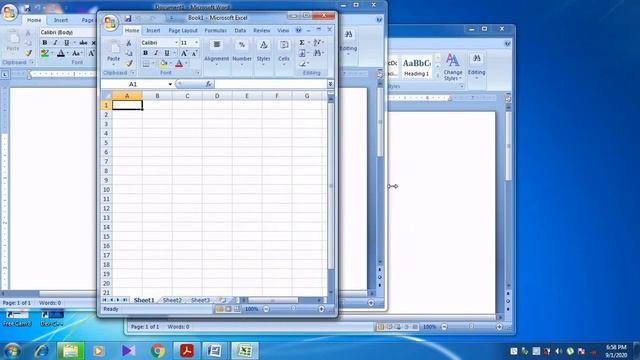Expand Number group in Excel ribbon

pyautogui.click(x=242, y=53)
